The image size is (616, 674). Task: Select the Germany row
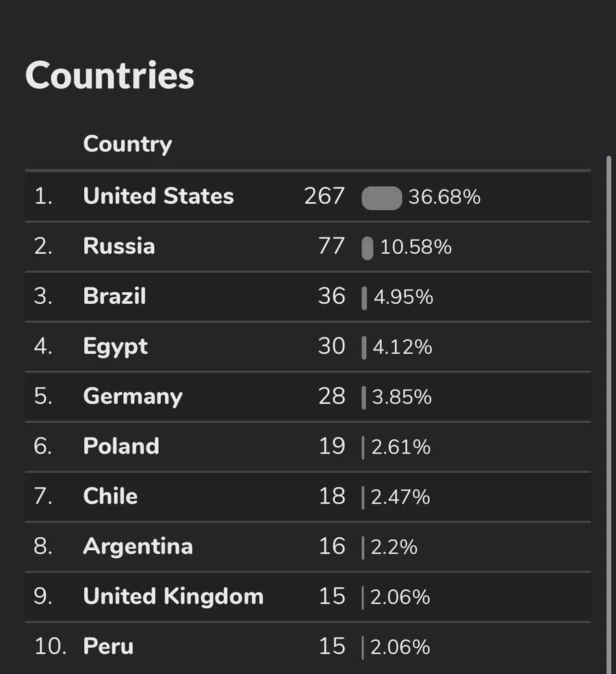[308, 397]
